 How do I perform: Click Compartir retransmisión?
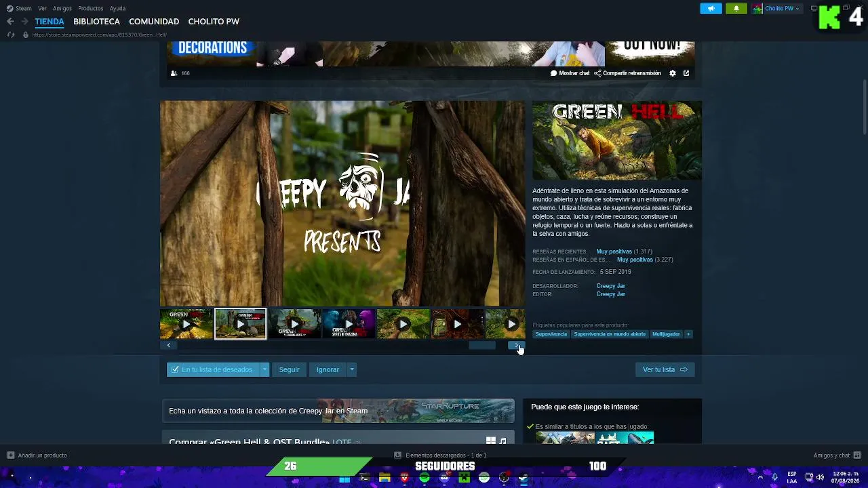(x=627, y=73)
